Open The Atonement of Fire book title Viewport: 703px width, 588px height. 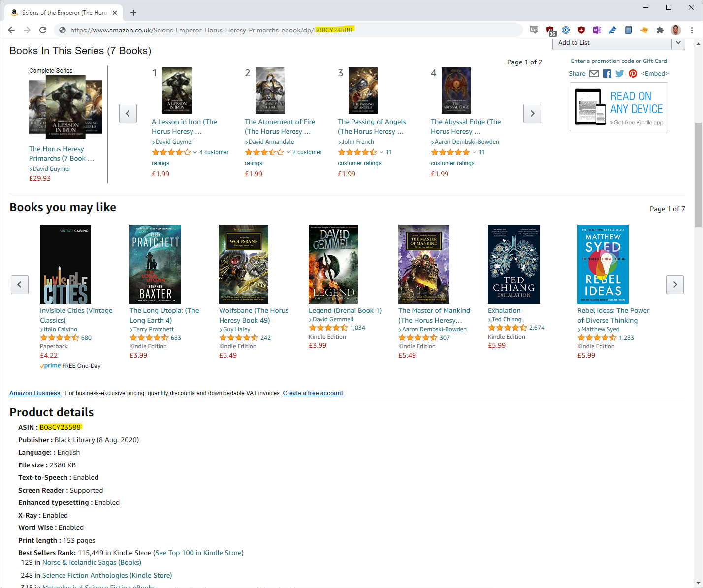(x=280, y=126)
